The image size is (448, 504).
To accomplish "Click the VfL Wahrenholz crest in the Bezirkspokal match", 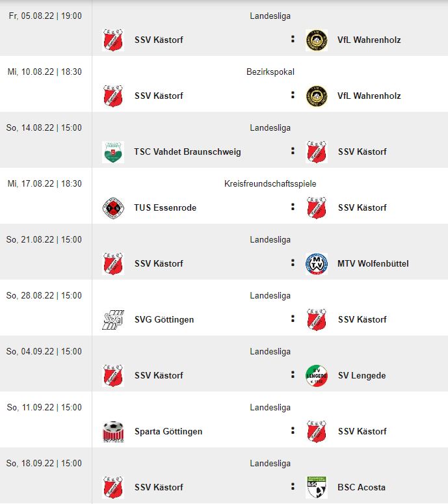I will (x=317, y=96).
